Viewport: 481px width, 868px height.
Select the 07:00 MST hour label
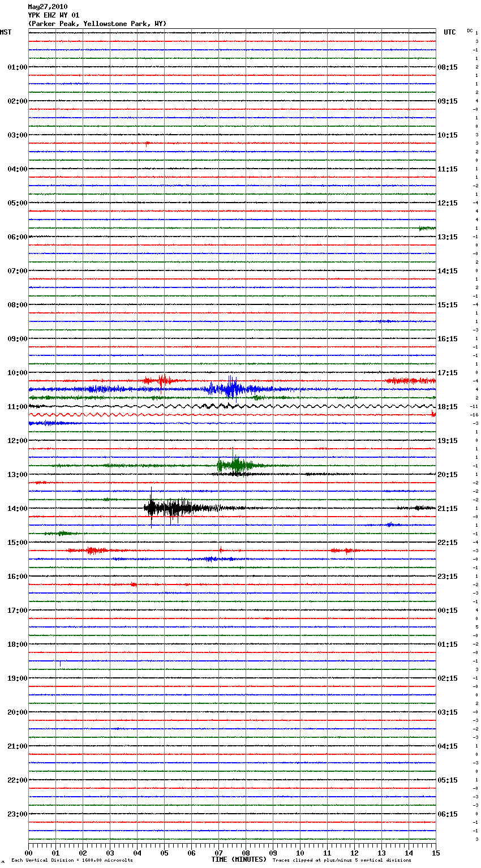[17, 271]
